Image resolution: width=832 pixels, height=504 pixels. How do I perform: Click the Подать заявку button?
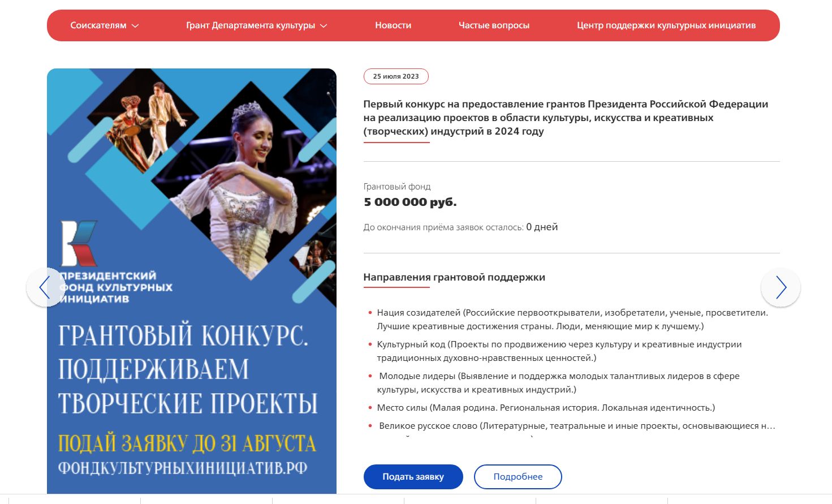tap(413, 477)
